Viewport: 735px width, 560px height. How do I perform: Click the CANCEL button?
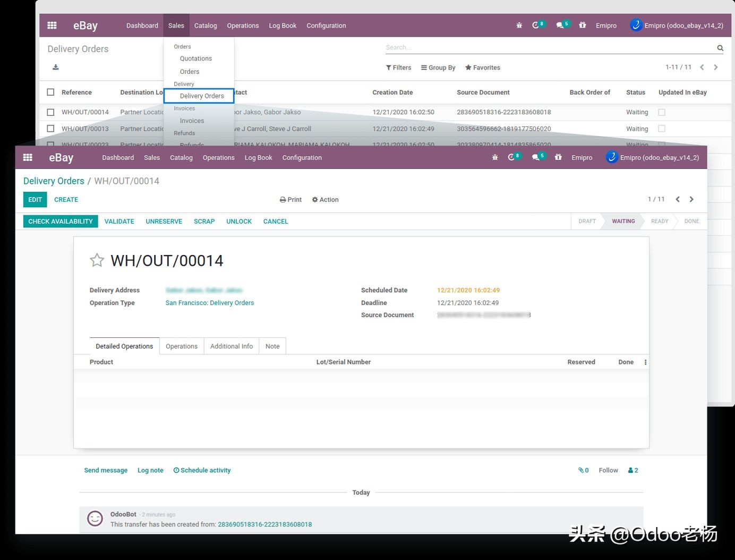click(276, 222)
